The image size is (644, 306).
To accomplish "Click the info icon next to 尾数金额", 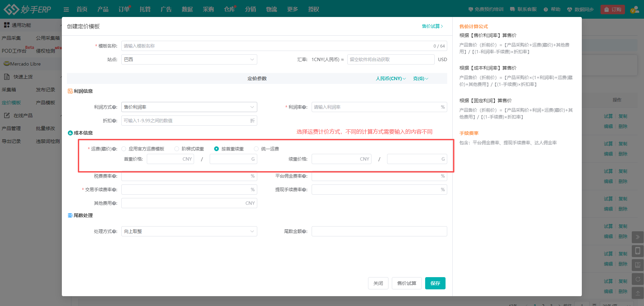I will (304, 232).
